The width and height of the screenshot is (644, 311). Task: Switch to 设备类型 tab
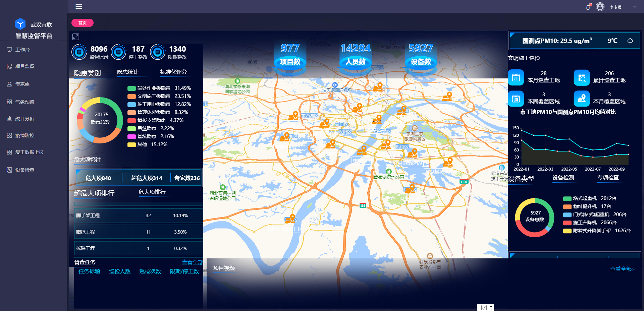click(521, 179)
